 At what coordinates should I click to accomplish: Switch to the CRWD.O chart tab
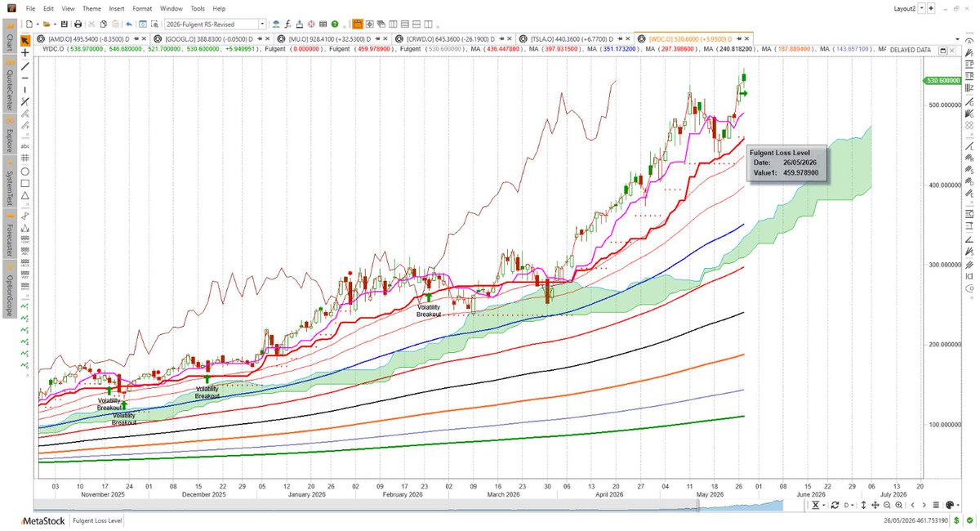point(456,38)
